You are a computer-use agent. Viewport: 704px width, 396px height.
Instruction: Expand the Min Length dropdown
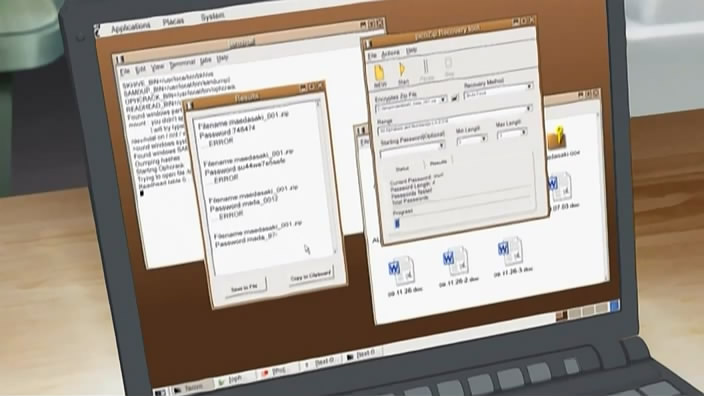471,139
